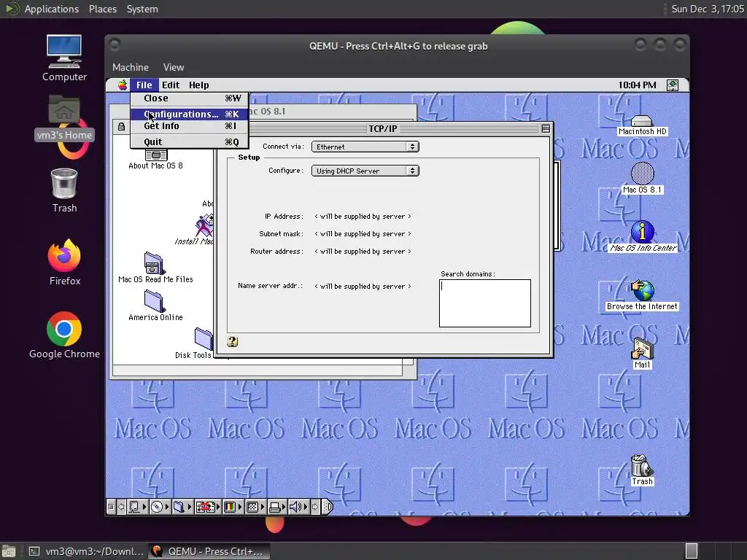The image size is (747, 560).
Task: Click the show desktop icon in bottom panel
Action: 9,551
